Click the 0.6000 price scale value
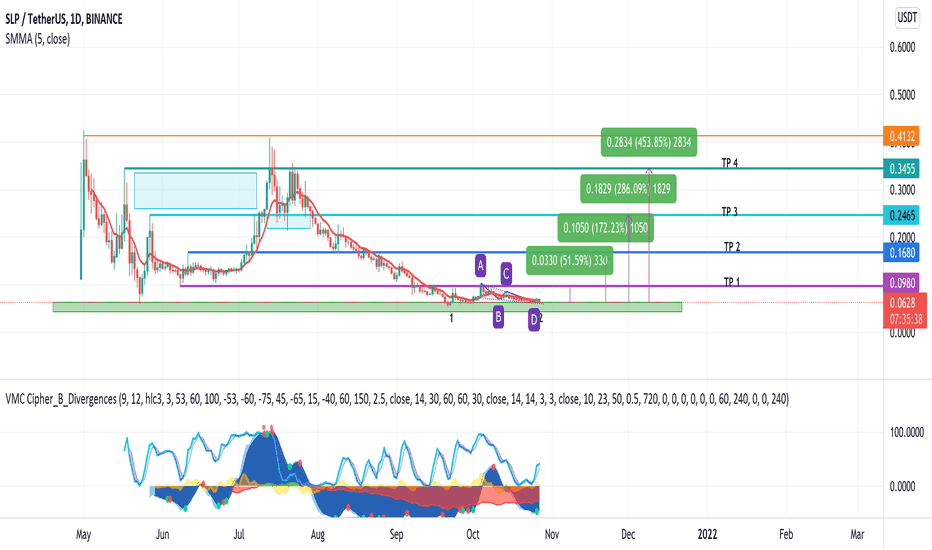 click(902, 48)
